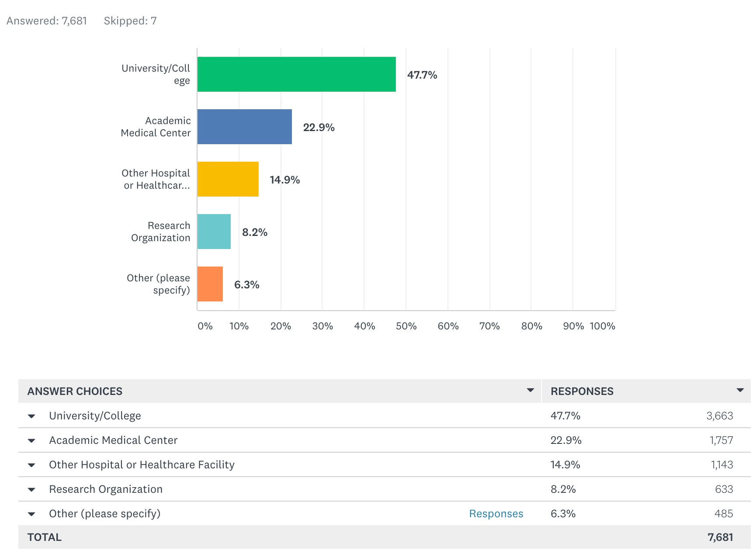This screenshot has width=756, height=554.
Task: Click the teal Research Organization bar
Action: pos(214,232)
